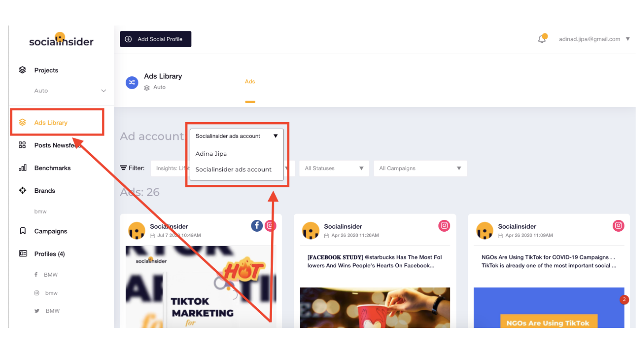Expand the Auto project chevron
This screenshot has width=644, height=353.
click(104, 91)
